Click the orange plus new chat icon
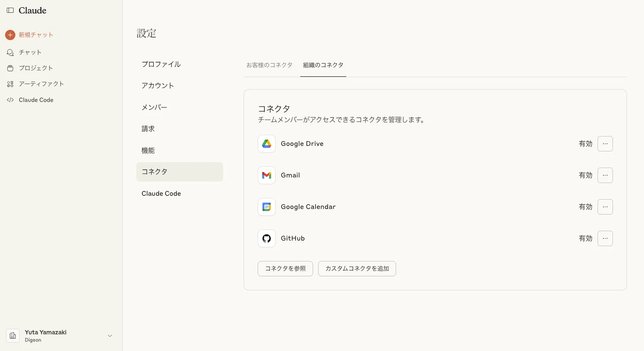Viewport: 644px width, 351px height. point(10,35)
